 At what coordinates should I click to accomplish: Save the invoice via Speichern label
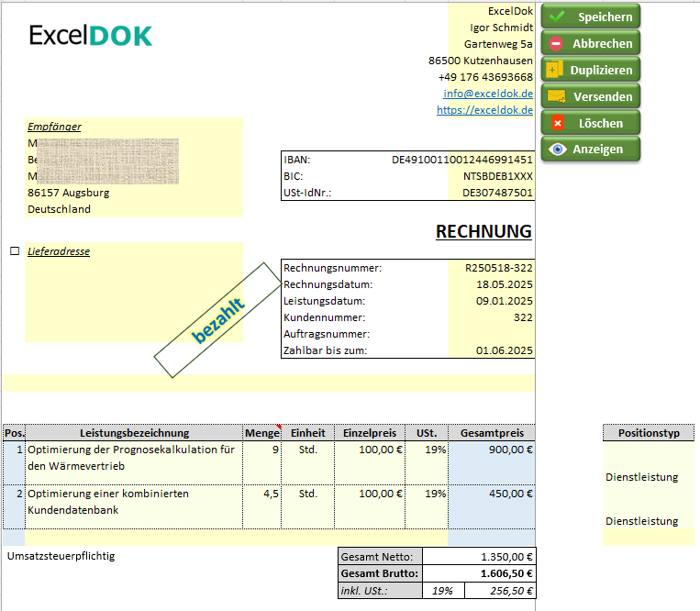[605, 17]
